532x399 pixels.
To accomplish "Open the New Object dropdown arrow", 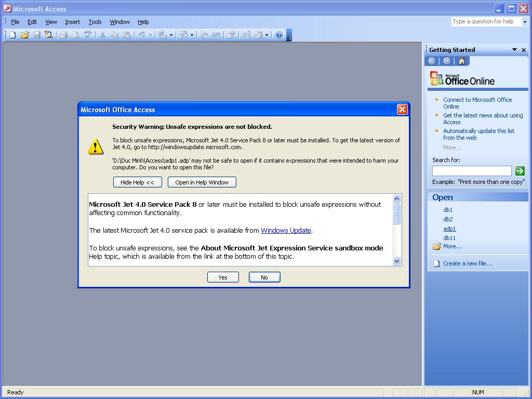I will (x=267, y=35).
